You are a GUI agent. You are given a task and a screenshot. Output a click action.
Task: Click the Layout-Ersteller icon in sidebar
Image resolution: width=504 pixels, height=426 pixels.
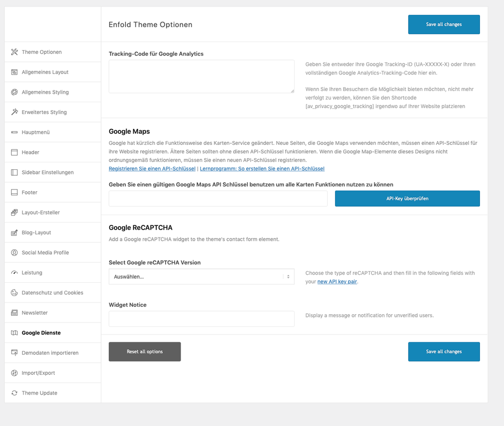(14, 212)
